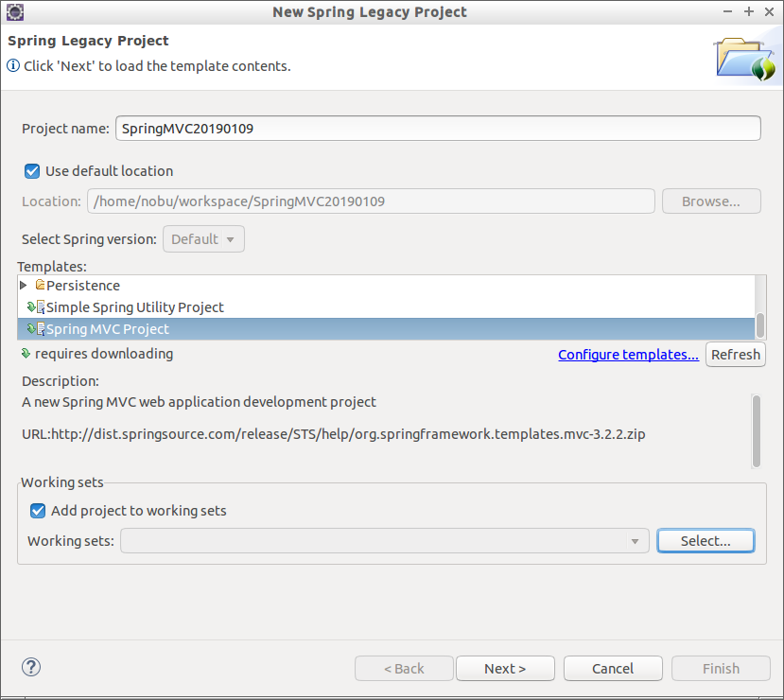Click the Next button
The height and width of the screenshot is (700, 784).
pyautogui.click(x=506, y=669)
